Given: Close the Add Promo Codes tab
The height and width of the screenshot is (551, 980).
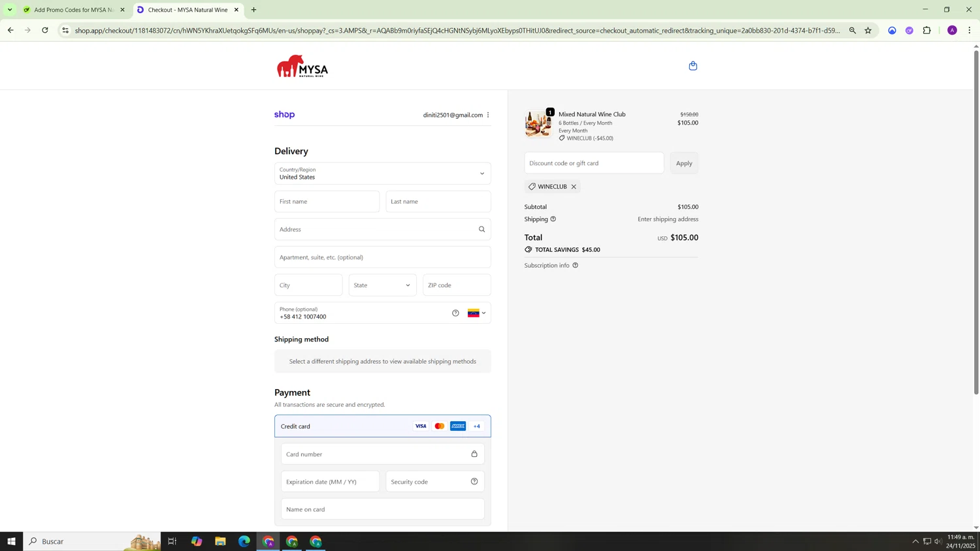Looking at the screenshot, I should point(122,10).
